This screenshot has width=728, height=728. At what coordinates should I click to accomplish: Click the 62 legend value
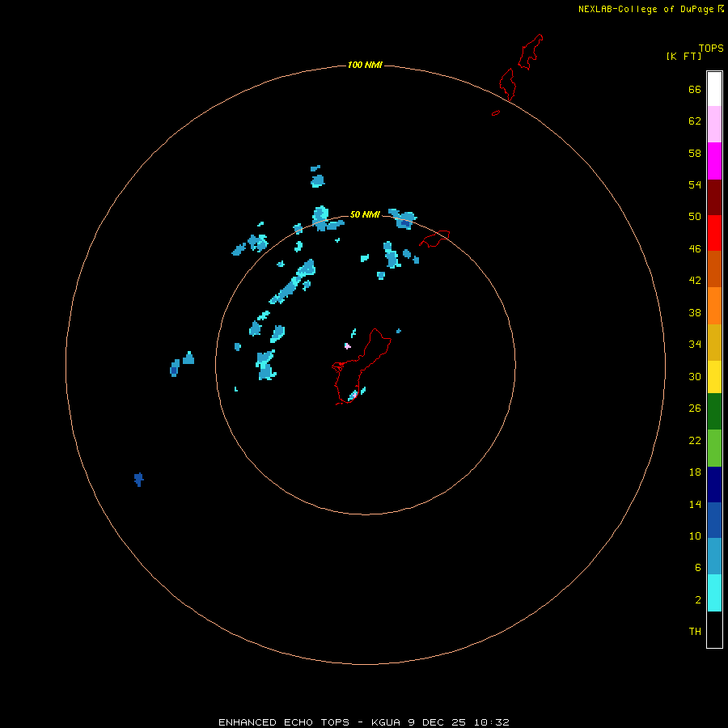[x=695, y=121]
